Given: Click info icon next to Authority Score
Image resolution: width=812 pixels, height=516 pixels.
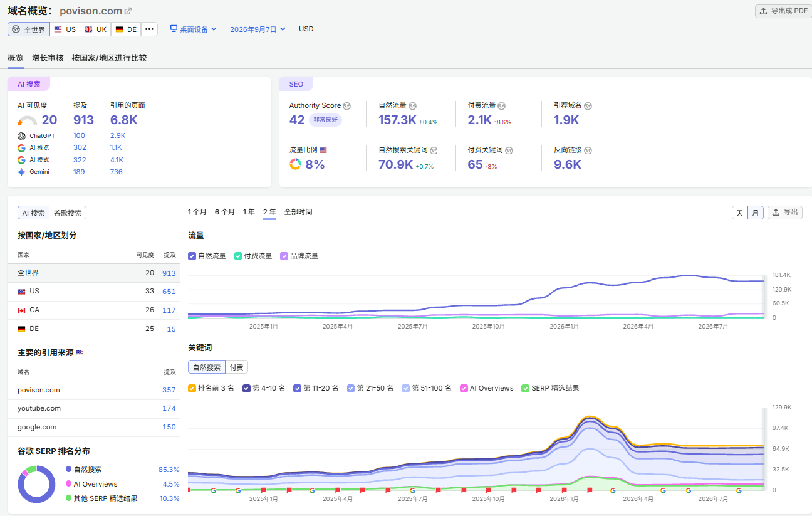Looking at the screenshot, I should 346,106.
